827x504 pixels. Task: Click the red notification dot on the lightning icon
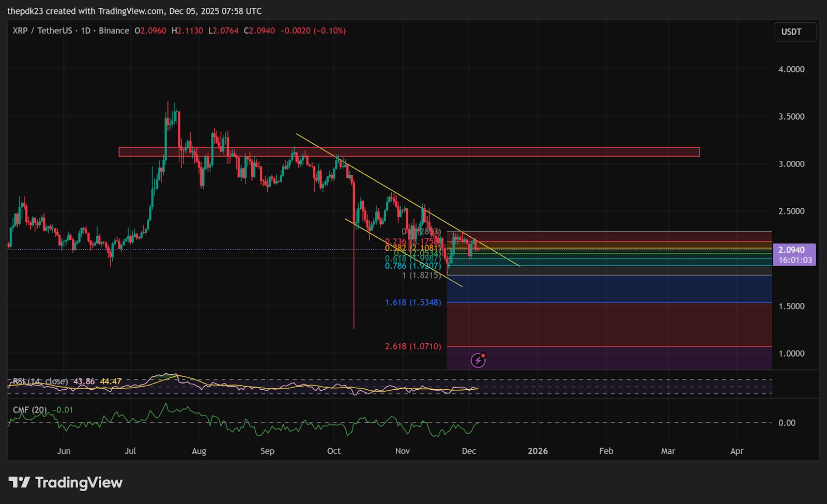[x=483, y=355]
